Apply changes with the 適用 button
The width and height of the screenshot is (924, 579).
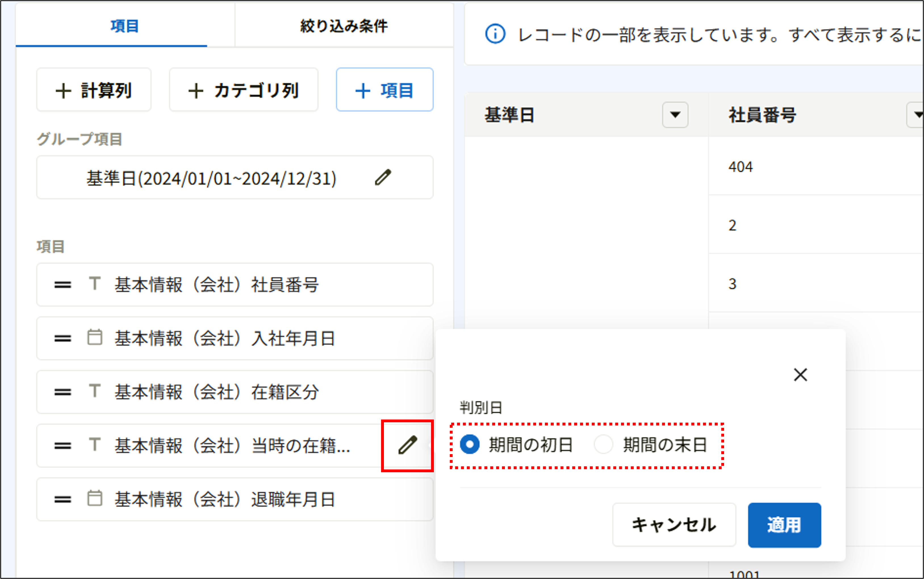[x=784, y=525]
